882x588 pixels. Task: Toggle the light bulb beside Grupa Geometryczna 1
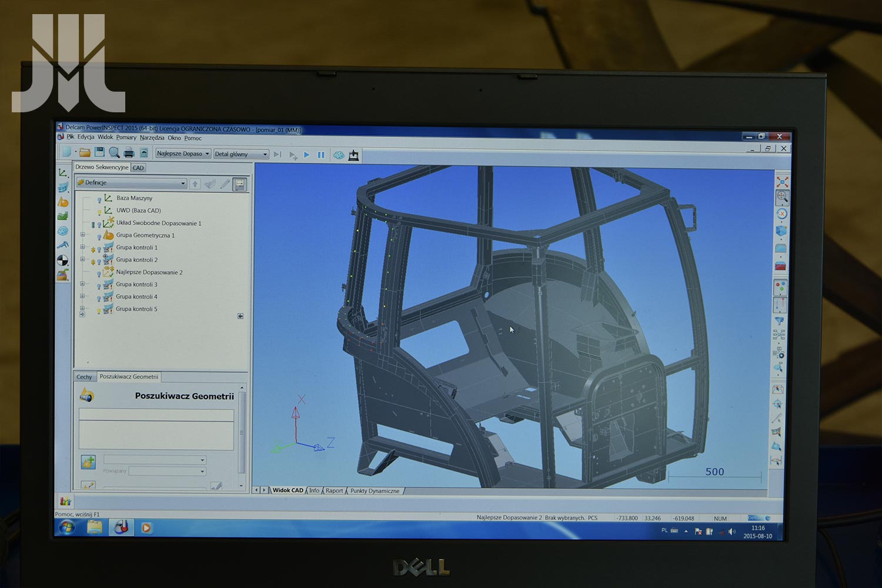(99, 237)
